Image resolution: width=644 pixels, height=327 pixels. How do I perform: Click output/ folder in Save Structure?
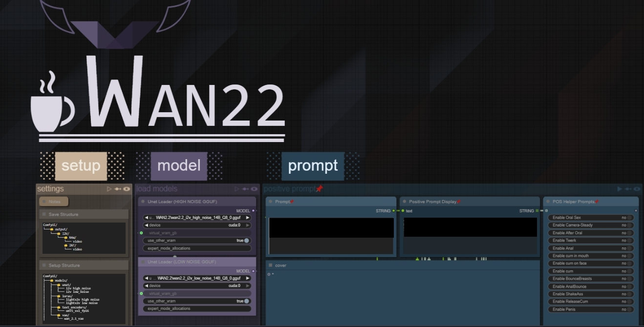(61, 229)
